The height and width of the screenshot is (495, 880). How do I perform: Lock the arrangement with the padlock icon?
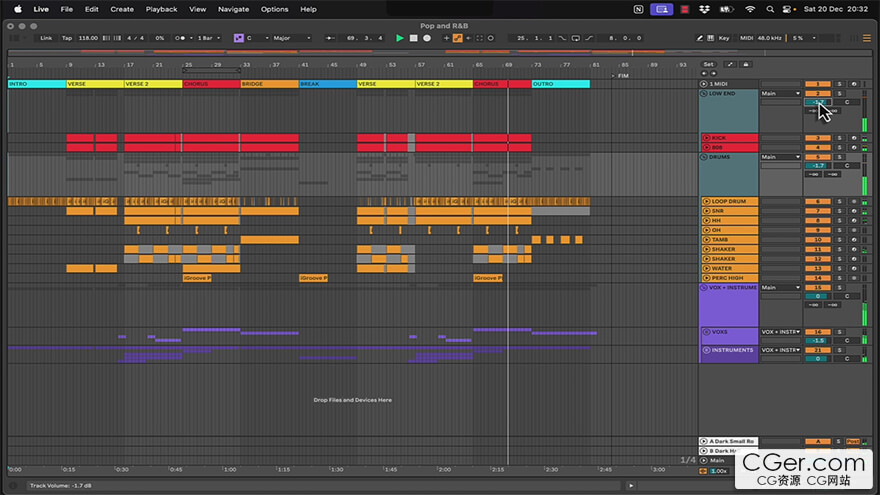pyautogui.click(x=746, y=65)
